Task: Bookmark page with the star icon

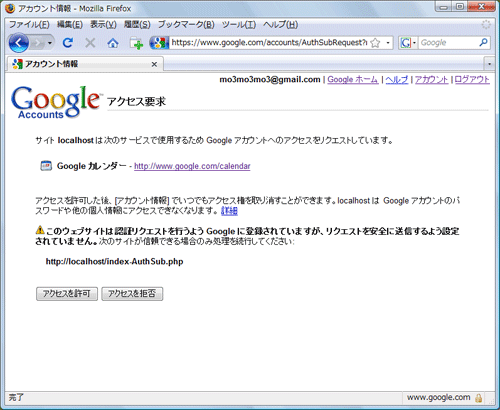Action: point(375,43)
